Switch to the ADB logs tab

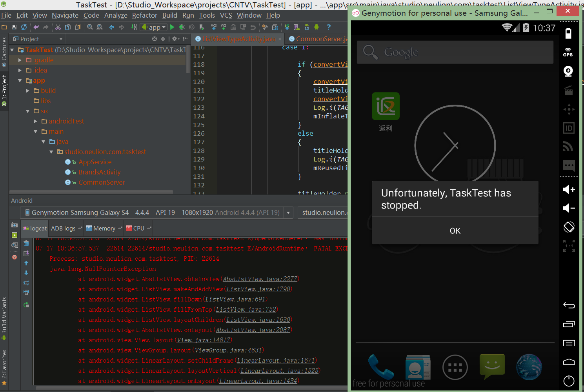click(x=66, y=228)
